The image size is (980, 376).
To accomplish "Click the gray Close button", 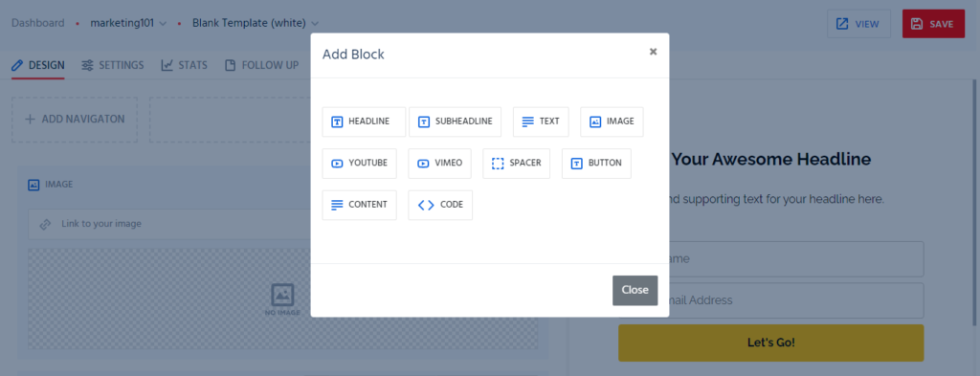I will pyautogui.click(x=635, y=291).
